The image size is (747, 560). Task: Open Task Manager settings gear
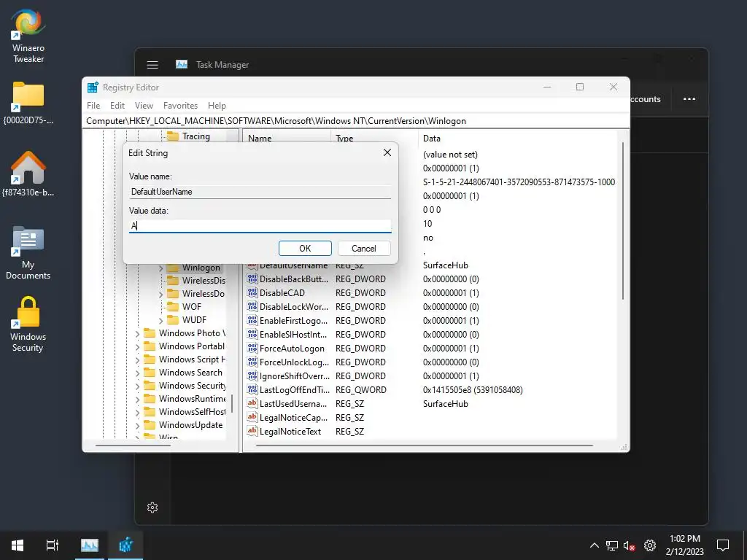pyautogui.click(x=152, y=507)
